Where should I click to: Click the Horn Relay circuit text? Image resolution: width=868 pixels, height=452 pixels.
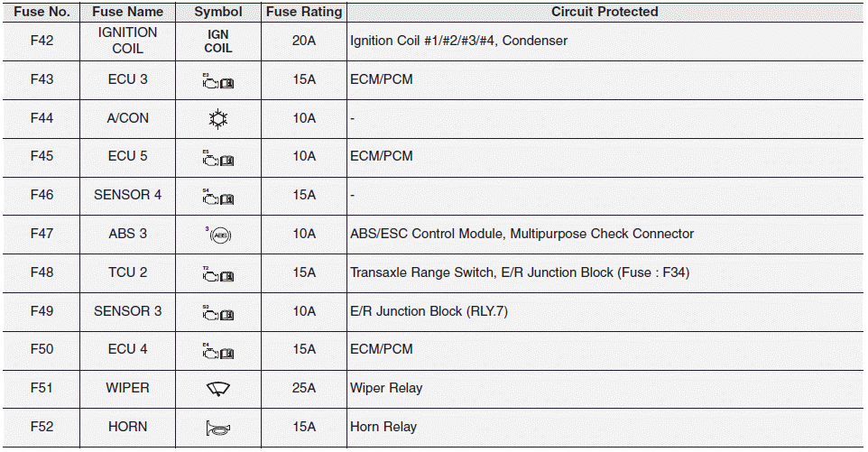point(383,427)
